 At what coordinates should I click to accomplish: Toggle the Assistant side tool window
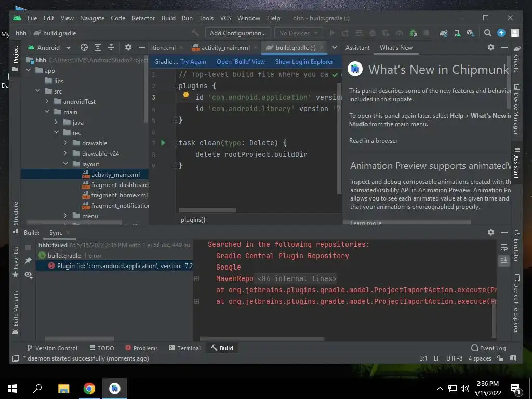(x=516, y=163)
